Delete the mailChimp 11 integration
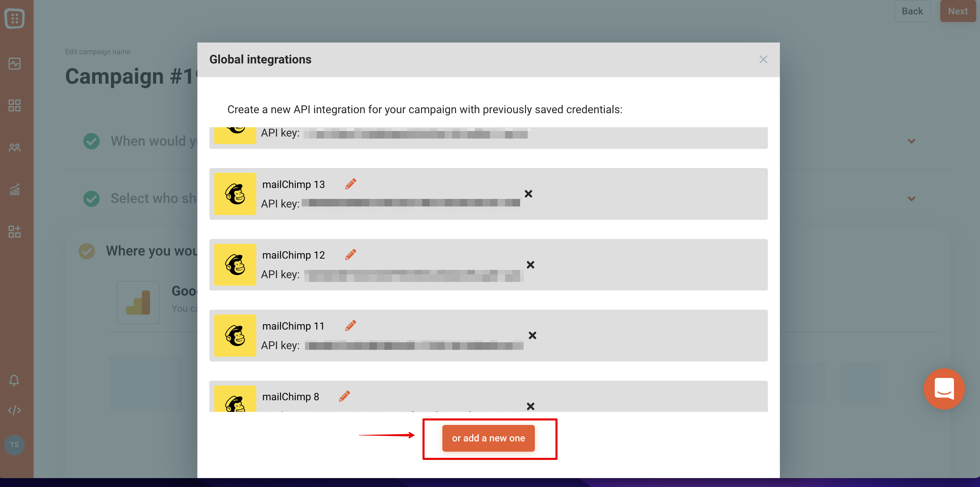Screen dimensions: 980x487 click(x=532, y=335)
